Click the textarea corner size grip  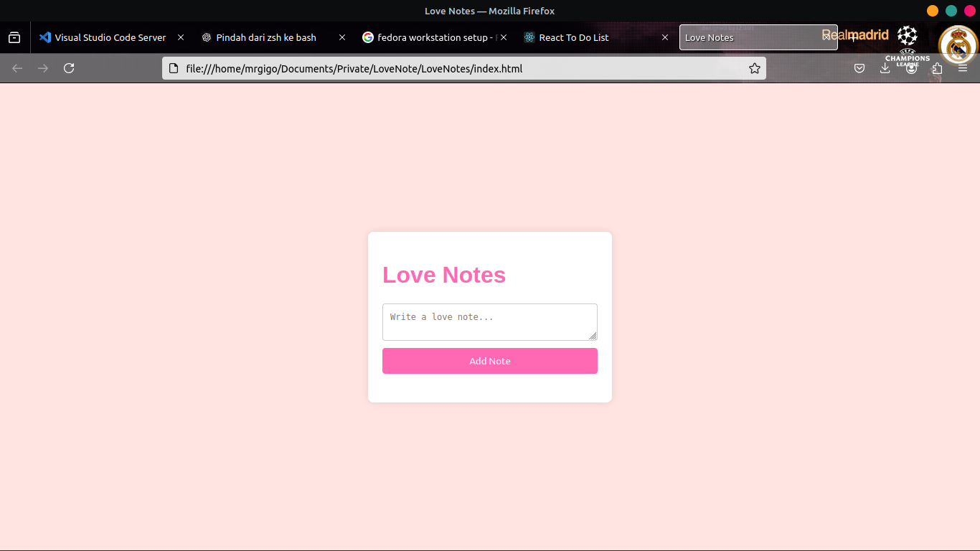[x=593, y=336]
